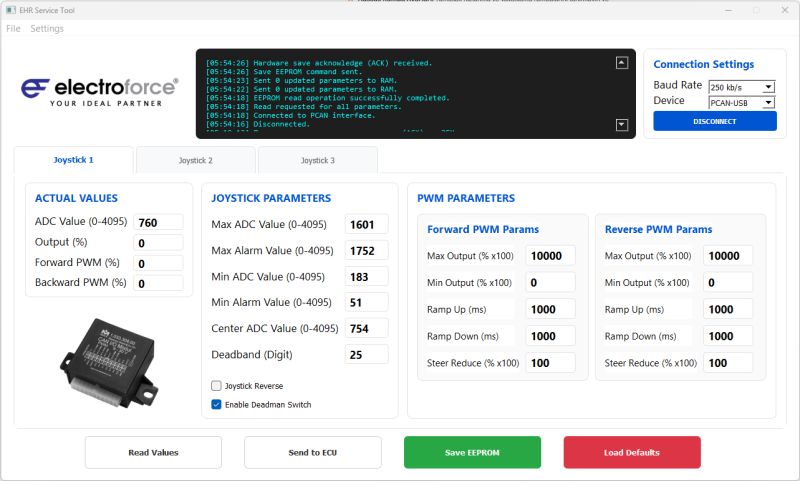This screenshot has height=481, width=800.
Task: Click the log line 'EEPROM read operation successfully completed.'
Action: (328, 98)
